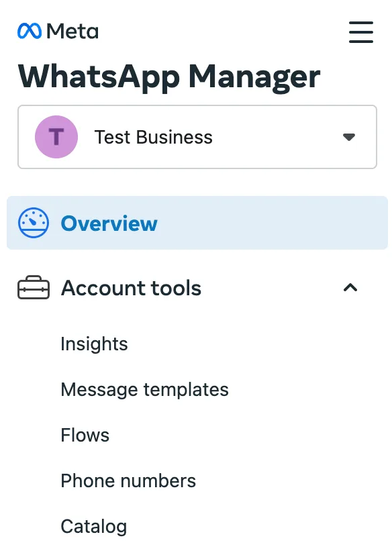392x557 pixels.
Task: Open the Flows section
Action: [x=85, y=435]
